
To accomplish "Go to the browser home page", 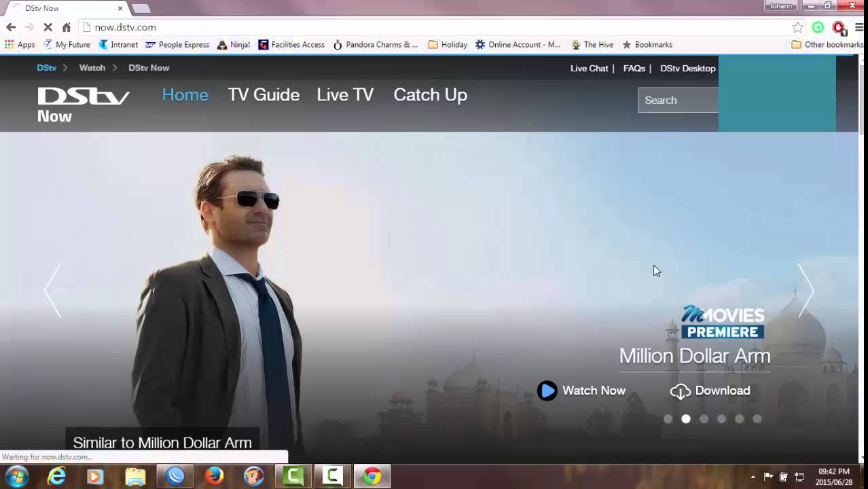I will click(66, 27).
